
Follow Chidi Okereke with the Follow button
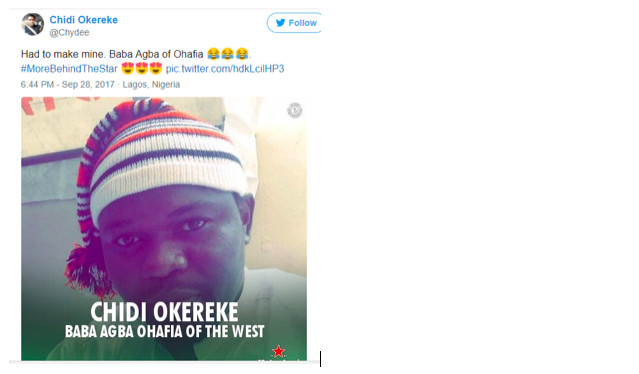[x=294, y=23]
